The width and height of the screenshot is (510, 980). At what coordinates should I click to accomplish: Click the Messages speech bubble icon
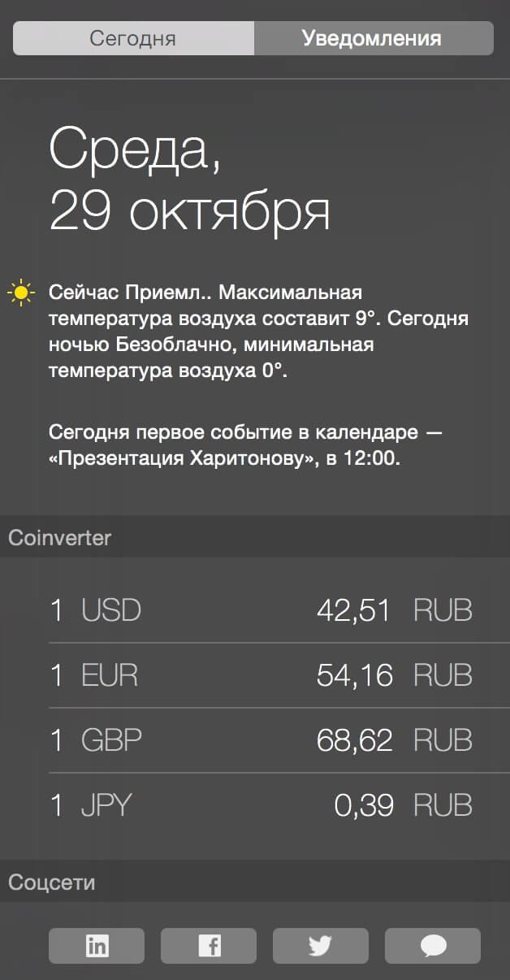433,946
